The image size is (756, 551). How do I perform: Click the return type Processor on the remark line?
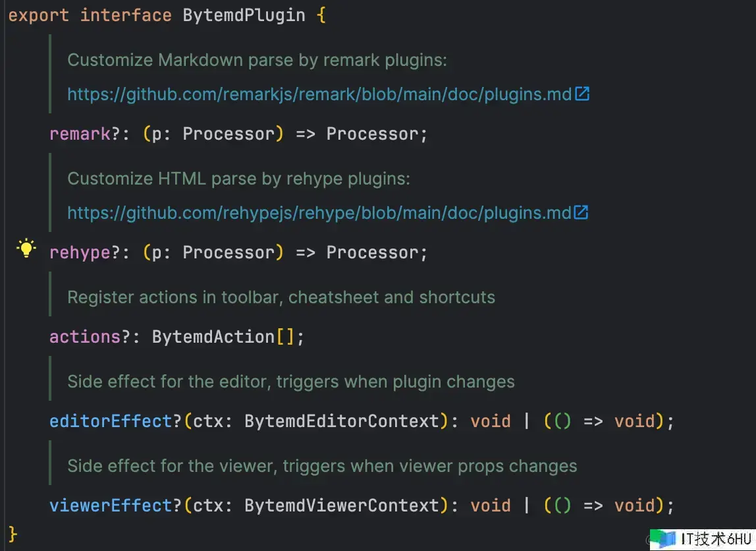pos(372,134)
